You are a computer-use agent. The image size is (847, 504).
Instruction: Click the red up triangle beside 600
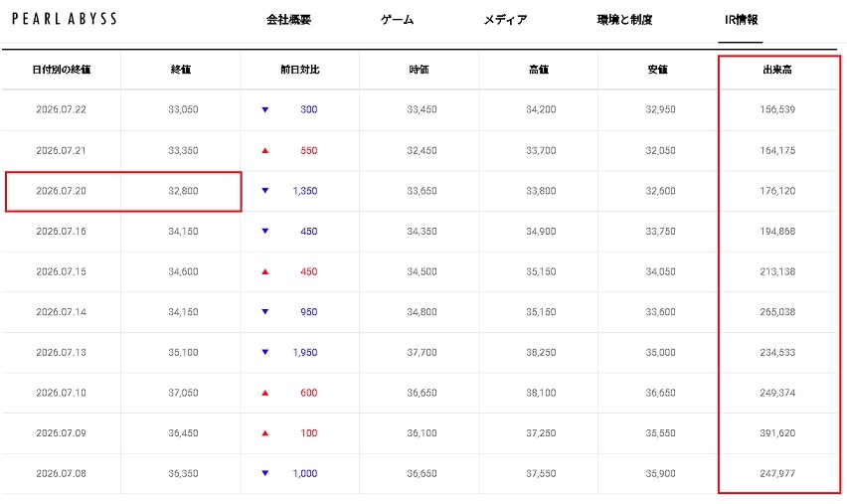point(265,393)
